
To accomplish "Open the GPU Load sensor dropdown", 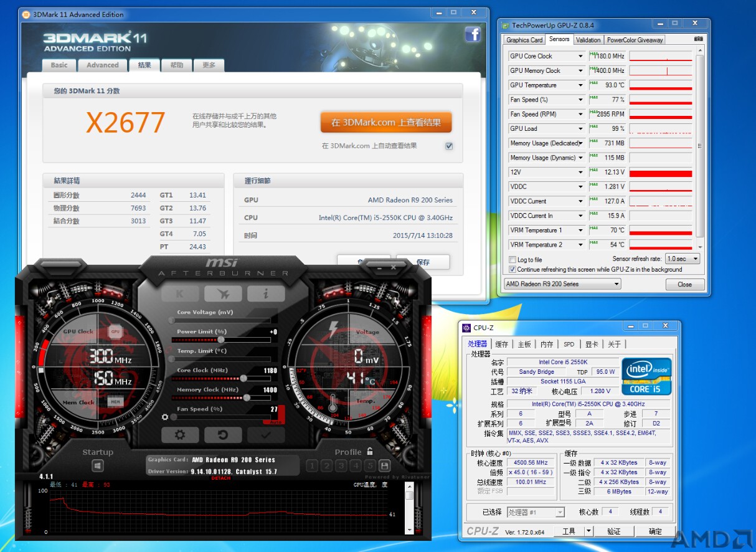I will tap(580, 129).
